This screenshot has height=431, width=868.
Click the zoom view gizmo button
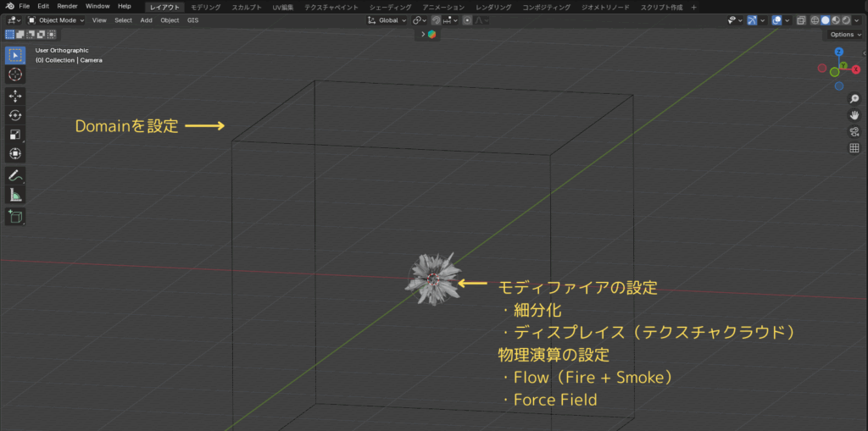click(854, 98)
